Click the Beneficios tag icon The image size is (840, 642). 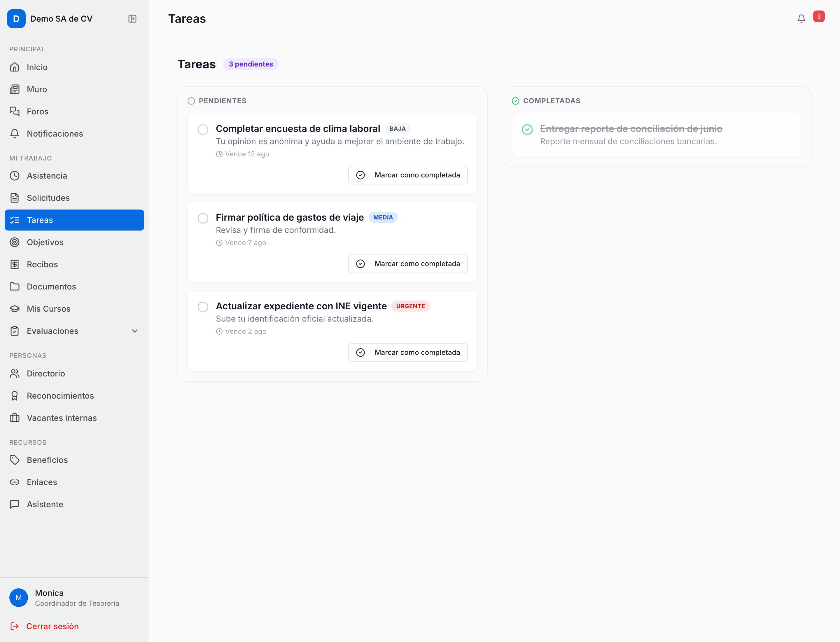[15, 460]
